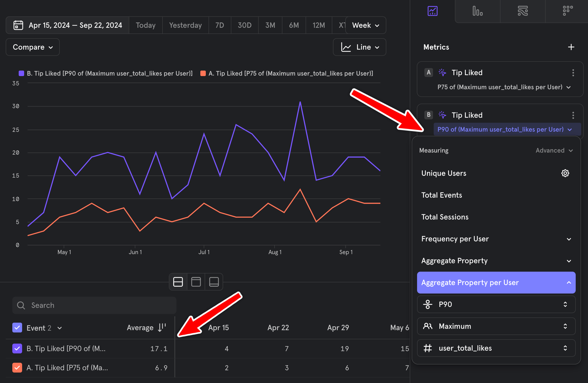Screen dimensions: 588x383
Task: Add a new metric with plus icon
Action: click(x=571, y=47)
